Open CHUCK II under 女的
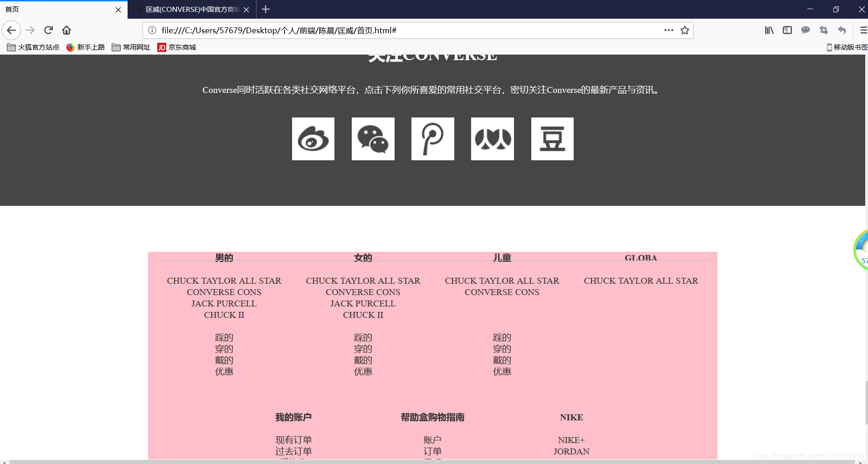868x464 pixels. (x=363, y=315)
